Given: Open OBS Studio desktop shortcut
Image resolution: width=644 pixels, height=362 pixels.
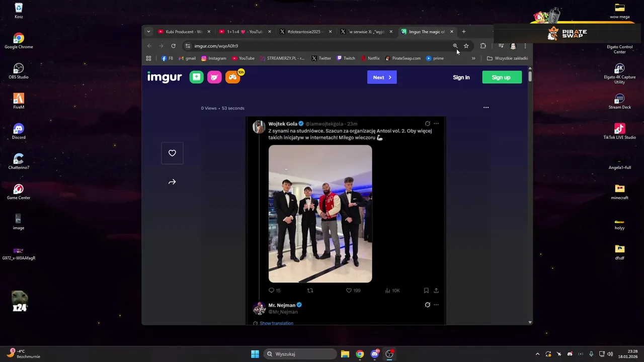Looking at the screenshot, I should pyautogui.click(x=19, y=71).
